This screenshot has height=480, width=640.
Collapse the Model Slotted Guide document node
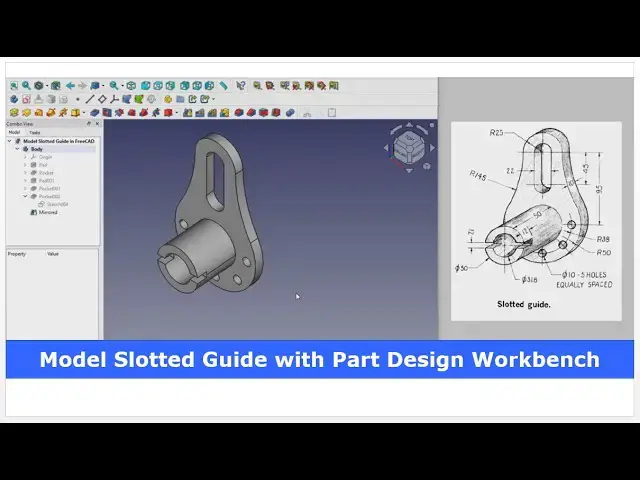coord(10,141)
